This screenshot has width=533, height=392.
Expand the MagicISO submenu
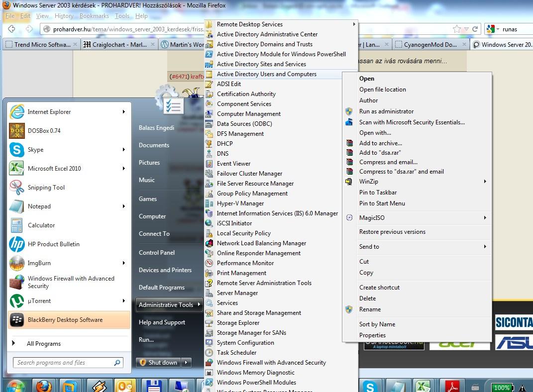pos(485,218)
